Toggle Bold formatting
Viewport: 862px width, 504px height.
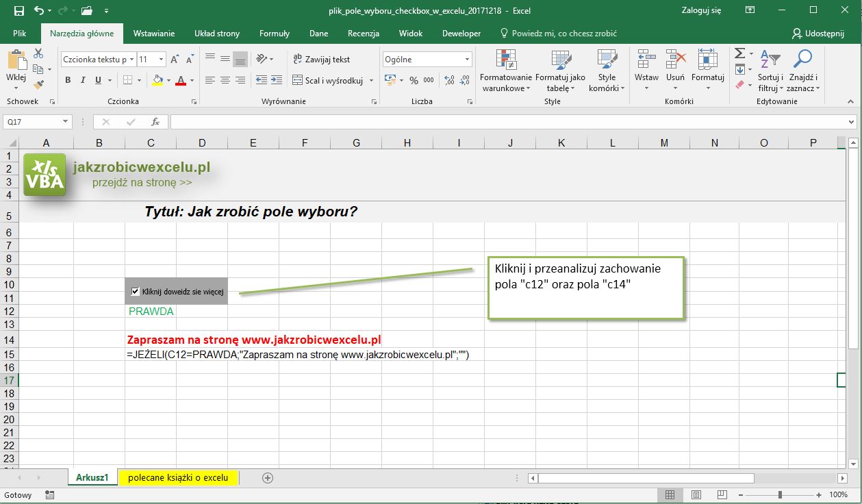(68, 81)
